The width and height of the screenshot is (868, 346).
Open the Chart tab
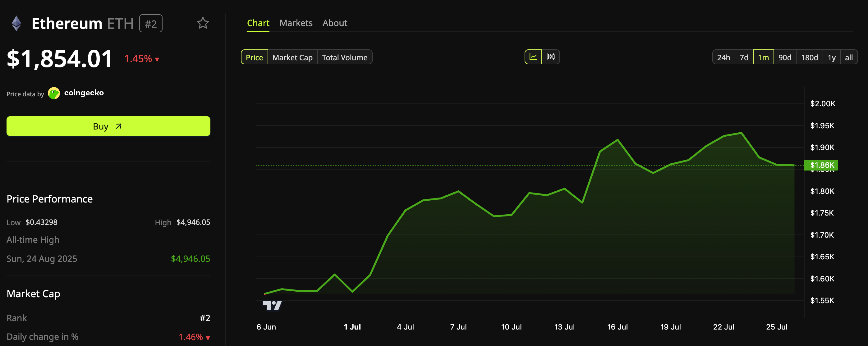[x=258, y=23]
